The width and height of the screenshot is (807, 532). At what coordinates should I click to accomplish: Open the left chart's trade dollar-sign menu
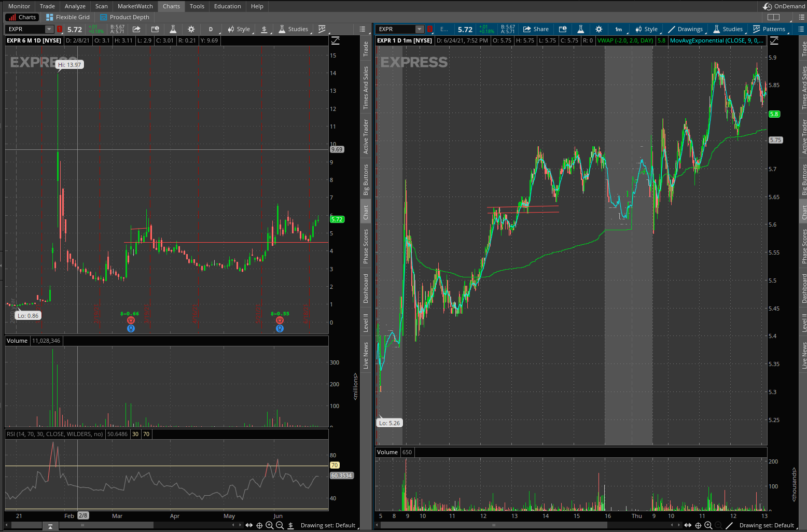[x=264, y=29]
